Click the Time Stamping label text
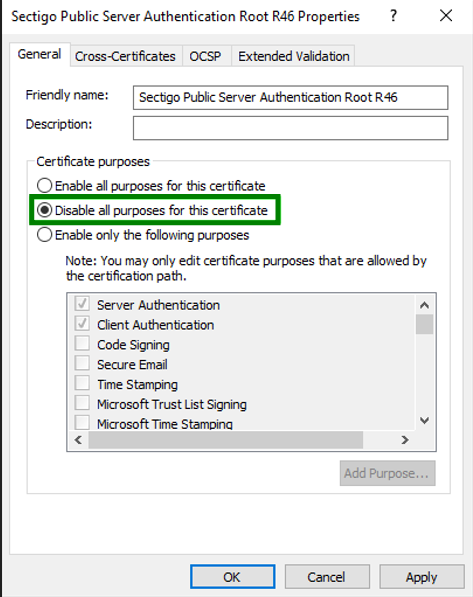The height and width of the screenshot is (597, 473). click(137, 384)
